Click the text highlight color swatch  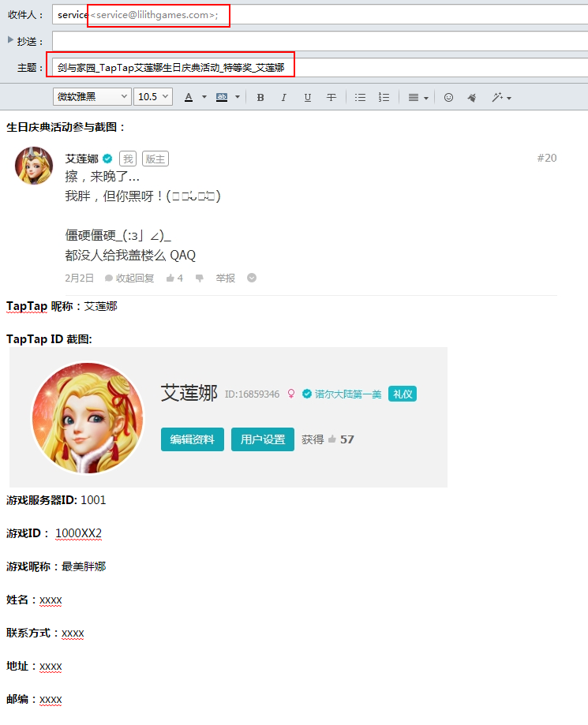tap(221, 97)
